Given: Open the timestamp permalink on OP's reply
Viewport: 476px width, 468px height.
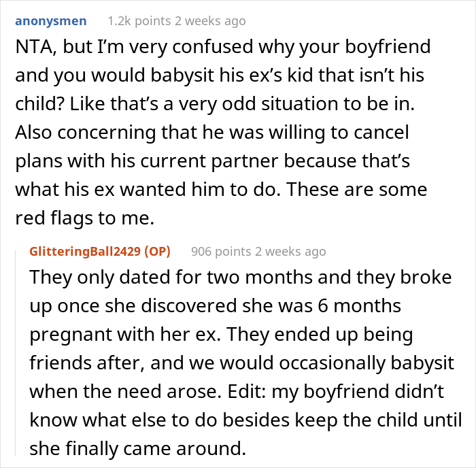Looking at the screenshot, I should click(290, 252).
